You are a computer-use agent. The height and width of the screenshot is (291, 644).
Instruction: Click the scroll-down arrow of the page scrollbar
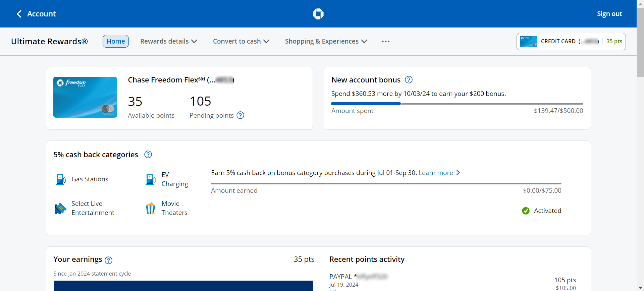(x=640, y=288)
